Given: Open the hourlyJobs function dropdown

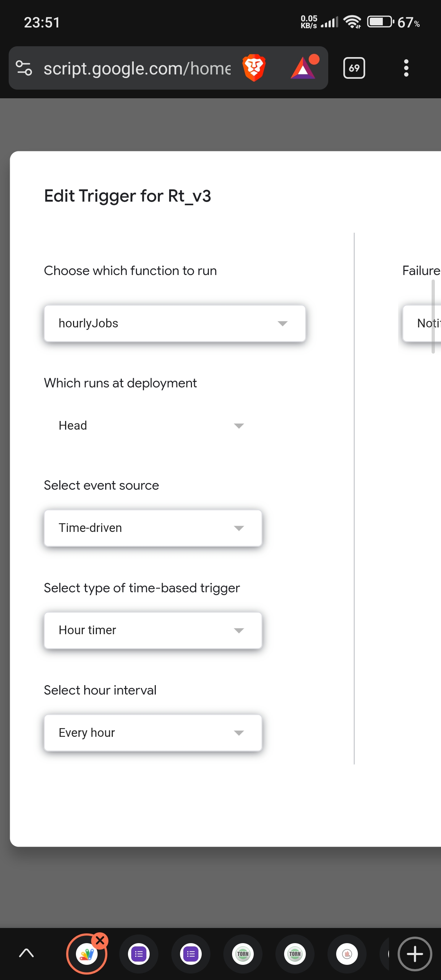Looking at the screenshot, I should [175, 323].
